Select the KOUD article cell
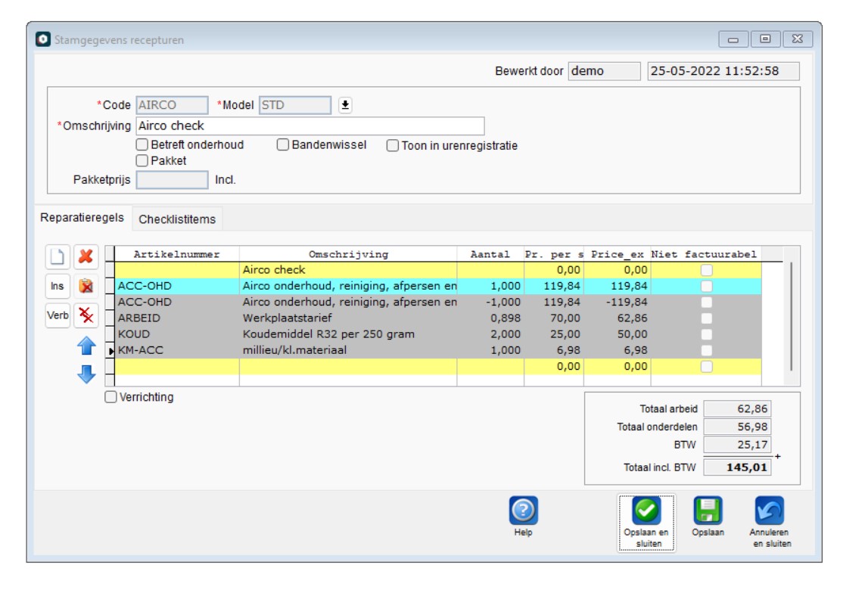868x599 pixels. 177,334
